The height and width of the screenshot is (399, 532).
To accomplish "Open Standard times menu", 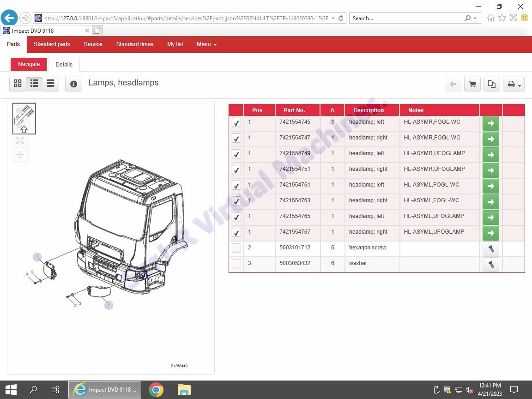I will (x=135, y=44).
